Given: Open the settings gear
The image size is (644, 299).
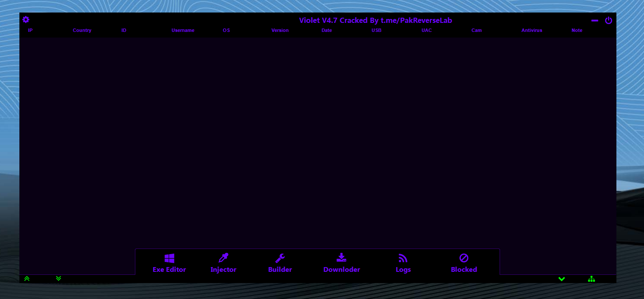Looking at the screenshot, I should tap(26, 19).
